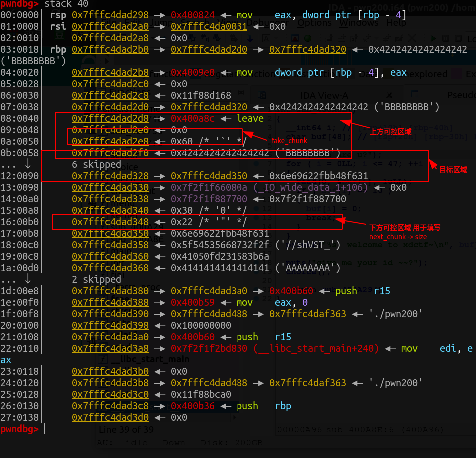Screen dimensions: 476x458
Task: Click the Pause process icon in IDA toolbar
Action: coord(446,38)
